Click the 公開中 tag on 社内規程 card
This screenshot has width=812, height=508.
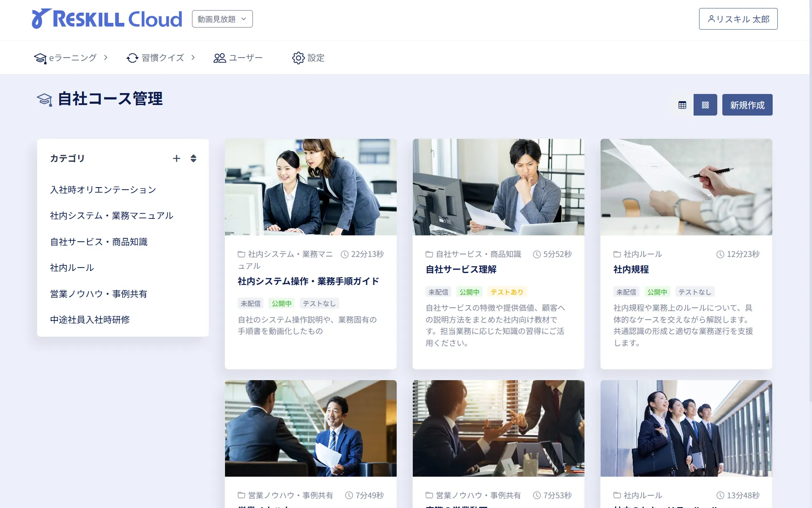coord(657,292)
